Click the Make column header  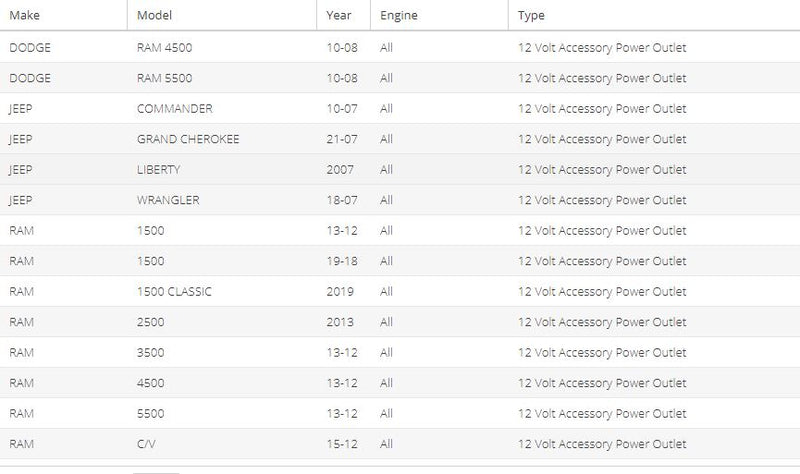point(63,15)
